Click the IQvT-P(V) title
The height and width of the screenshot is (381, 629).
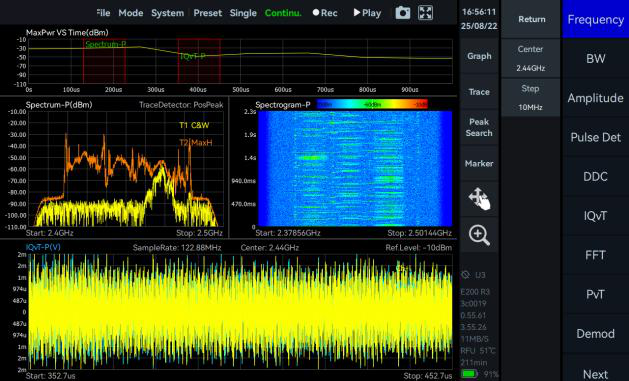tap(43, 247)
